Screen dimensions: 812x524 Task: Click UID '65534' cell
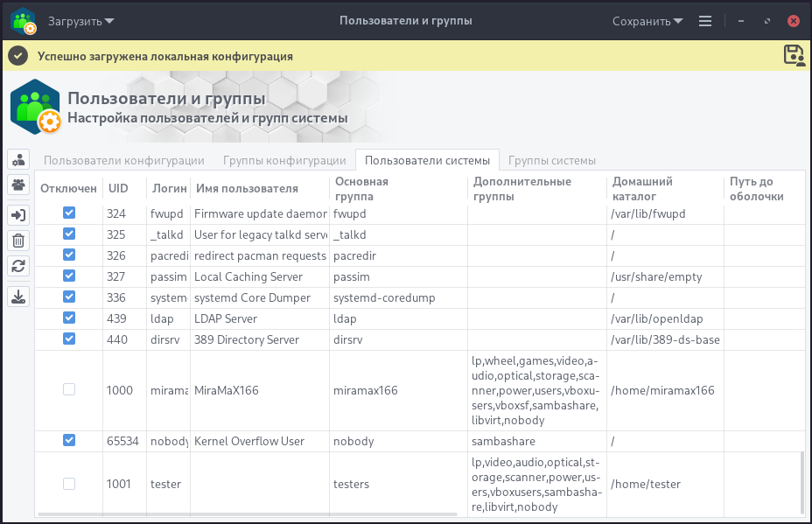click(x=124, y=441)
